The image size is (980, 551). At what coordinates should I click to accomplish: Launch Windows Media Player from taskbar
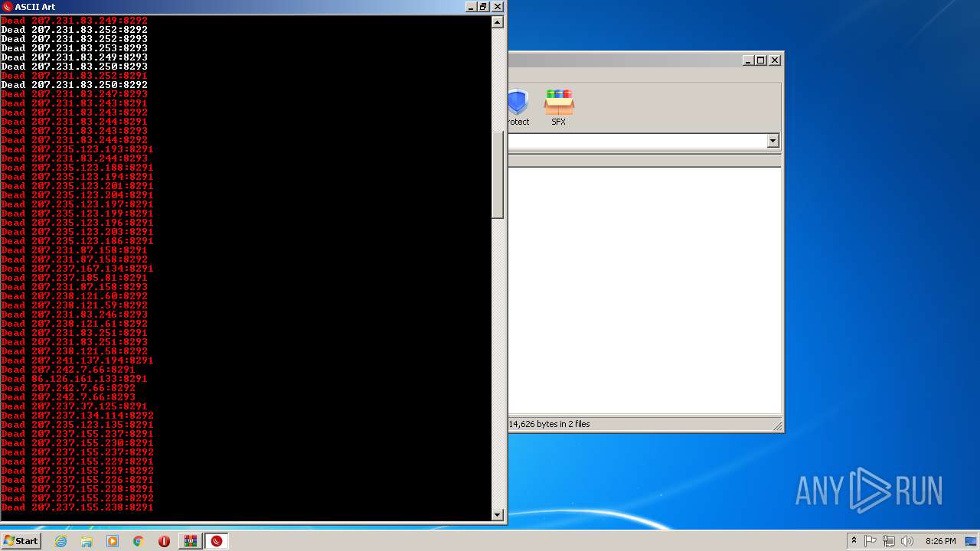(113, 541)
